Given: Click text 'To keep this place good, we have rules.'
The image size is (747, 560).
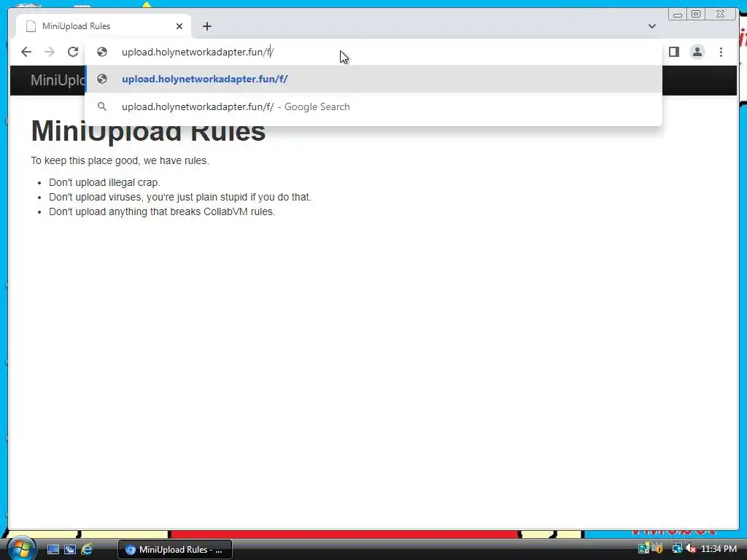Looking at the screenshot, I should click(120, 160).
